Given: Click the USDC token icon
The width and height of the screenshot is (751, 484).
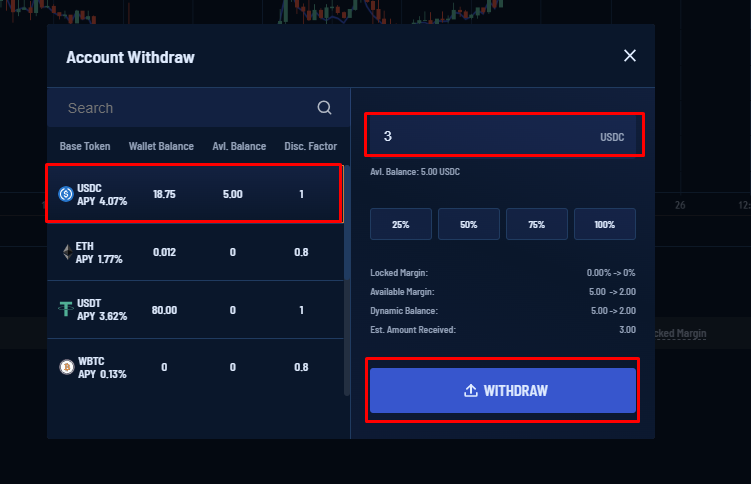Looking at the screenshot, I should tap(66, 194).
